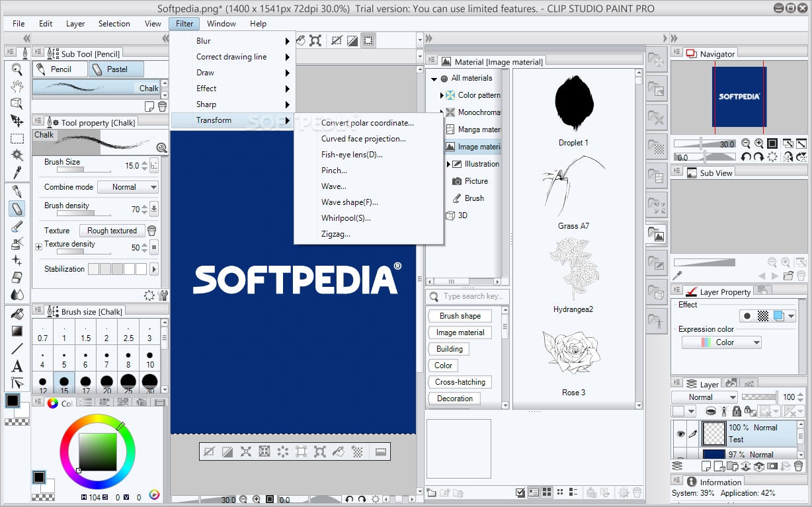Open layer blending mode Normal dropdown
This screenshot has height=507, width=812.
(x=704, y=397)
